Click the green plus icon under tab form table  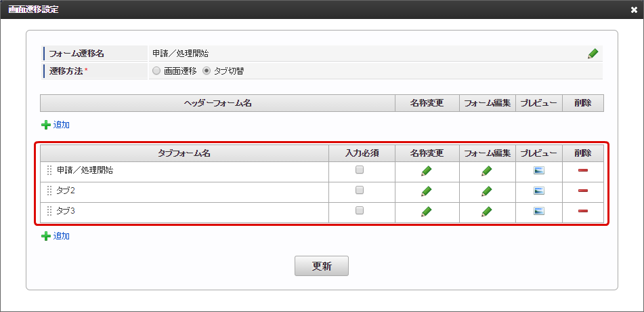point(45,236)
